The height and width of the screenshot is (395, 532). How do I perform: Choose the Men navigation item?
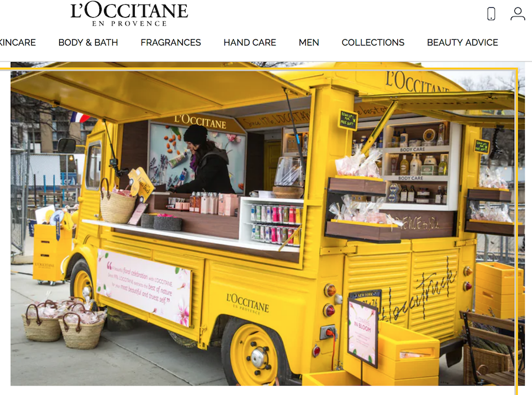[x=309, y=43]
